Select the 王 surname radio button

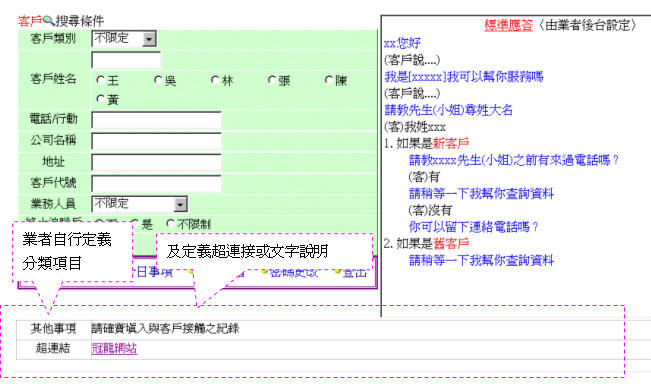click(100, 79)
